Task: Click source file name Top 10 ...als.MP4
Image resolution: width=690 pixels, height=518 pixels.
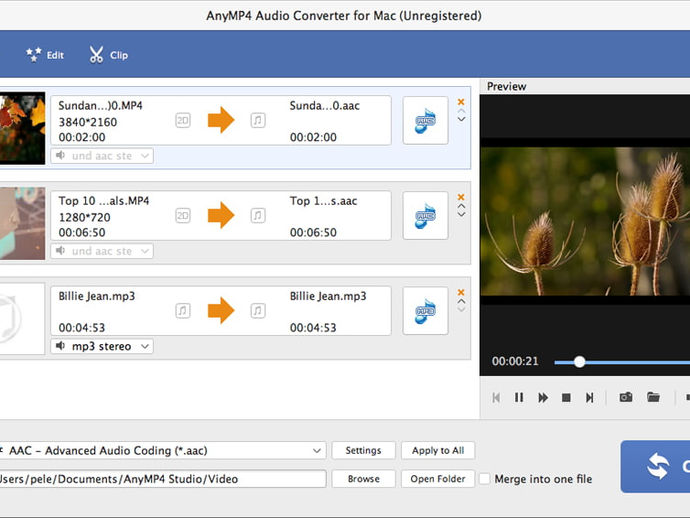Action: (104, 201)
